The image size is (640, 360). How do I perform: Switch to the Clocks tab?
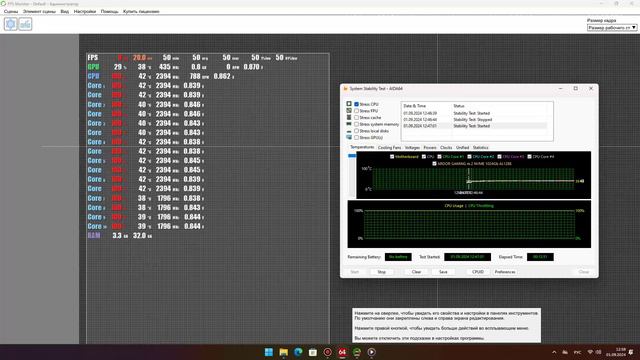tap(446, 148)
